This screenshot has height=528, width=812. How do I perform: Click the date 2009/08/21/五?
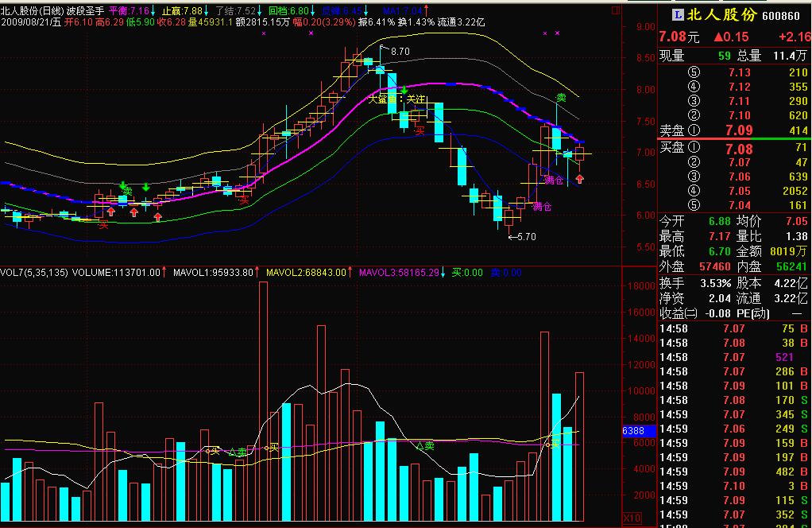30,22
